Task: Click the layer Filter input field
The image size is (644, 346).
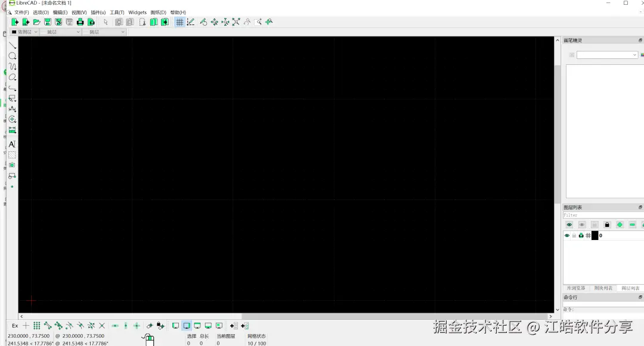Action: pyautogui.click(x=603, y=215)
